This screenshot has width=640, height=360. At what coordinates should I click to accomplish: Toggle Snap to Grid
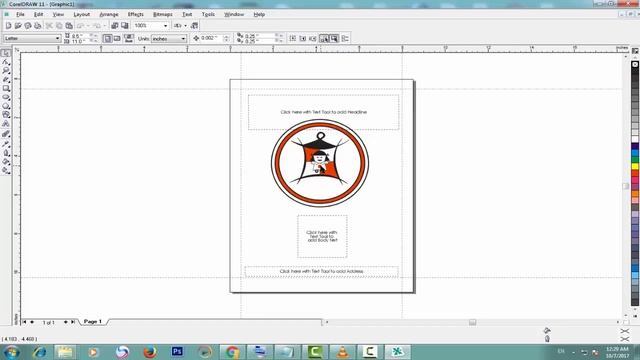coord(293,38)
